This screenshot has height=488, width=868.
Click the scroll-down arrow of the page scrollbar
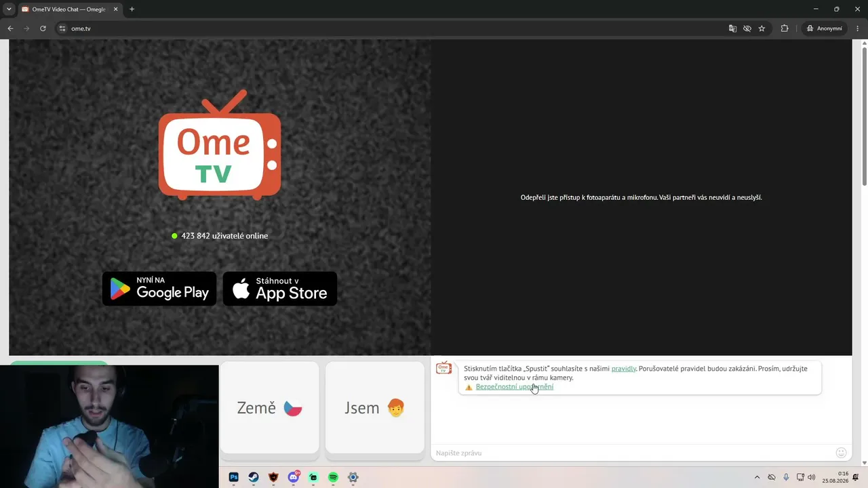pos(864,463)
